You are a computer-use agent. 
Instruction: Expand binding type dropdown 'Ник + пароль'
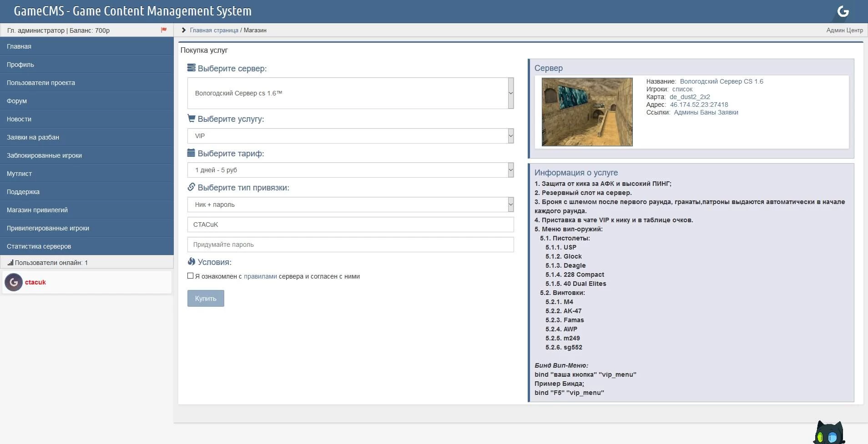(350, 205)
